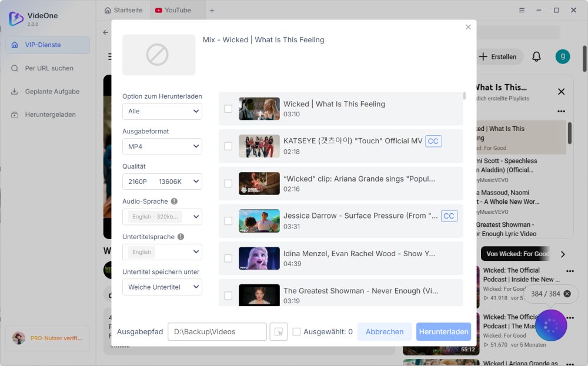This screenshot has width=588, height=366.
Task: Click the YouTube playlist panel scrollbar
Action: point(570,133)
